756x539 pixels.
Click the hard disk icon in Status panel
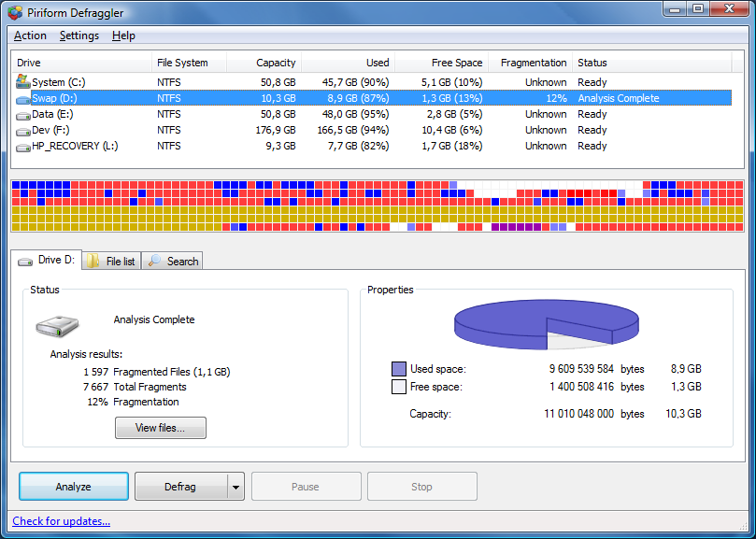[57, 326]
